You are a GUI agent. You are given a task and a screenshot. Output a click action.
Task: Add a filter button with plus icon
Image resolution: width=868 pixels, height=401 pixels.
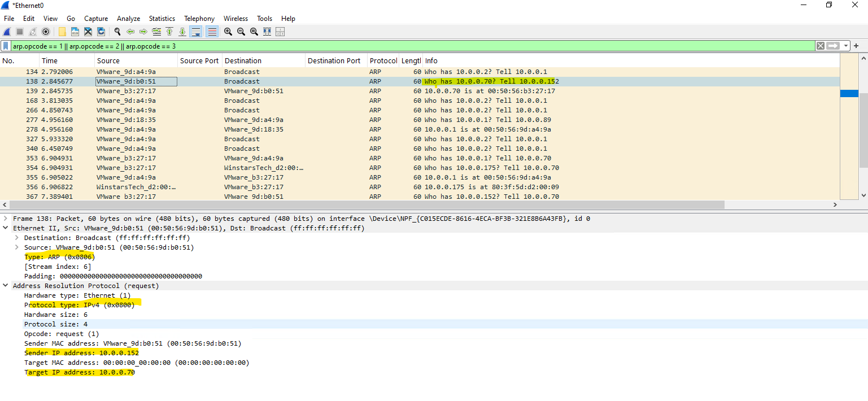856,46
